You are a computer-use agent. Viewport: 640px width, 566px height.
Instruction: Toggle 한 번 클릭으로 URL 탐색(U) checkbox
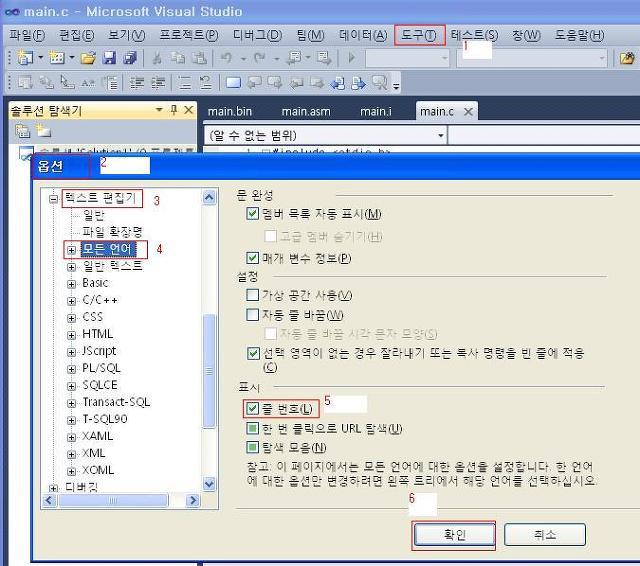[253, 428]
